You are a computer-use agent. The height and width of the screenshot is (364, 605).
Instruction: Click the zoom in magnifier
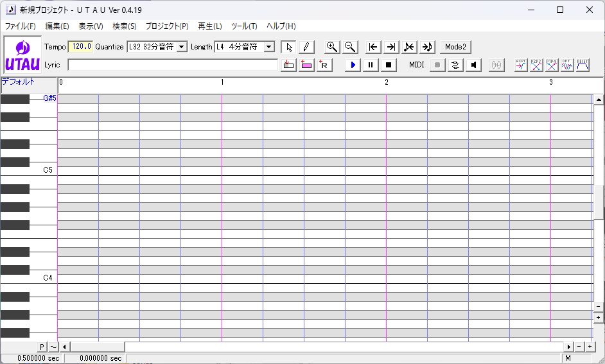pyautogui.click(x=332, y=47)
